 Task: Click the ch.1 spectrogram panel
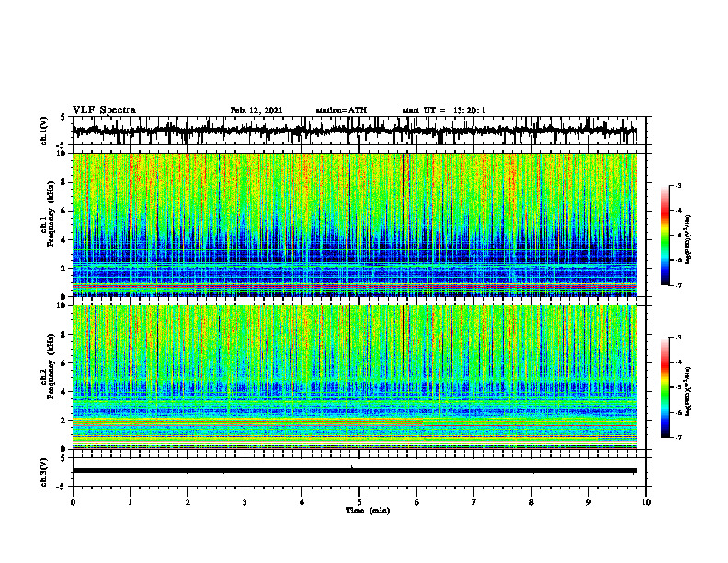tap(355, 224)
